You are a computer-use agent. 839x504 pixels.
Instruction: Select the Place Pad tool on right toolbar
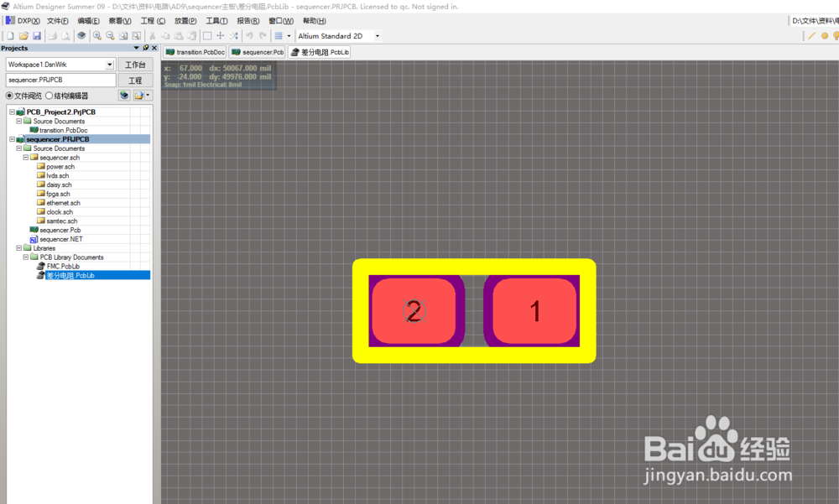825,36
